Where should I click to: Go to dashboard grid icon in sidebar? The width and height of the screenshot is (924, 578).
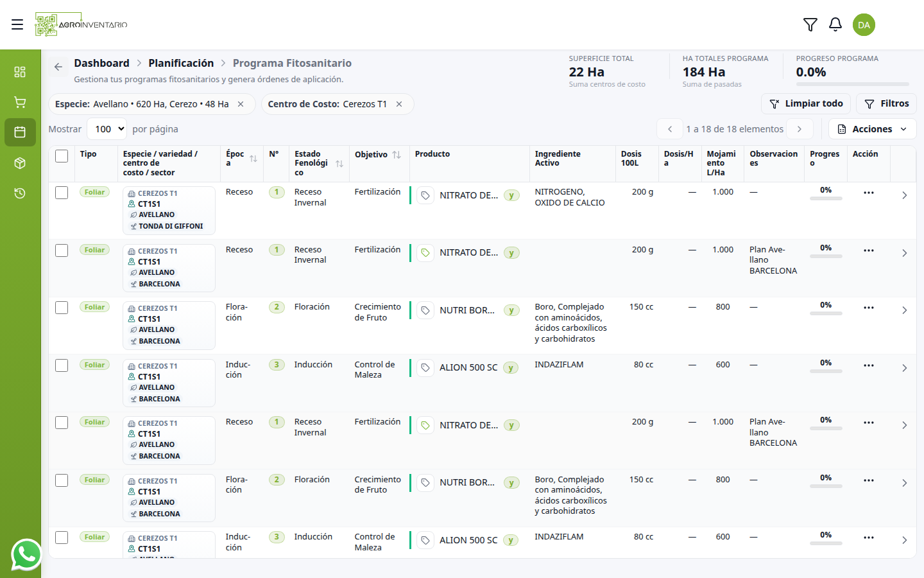[20, 71]
